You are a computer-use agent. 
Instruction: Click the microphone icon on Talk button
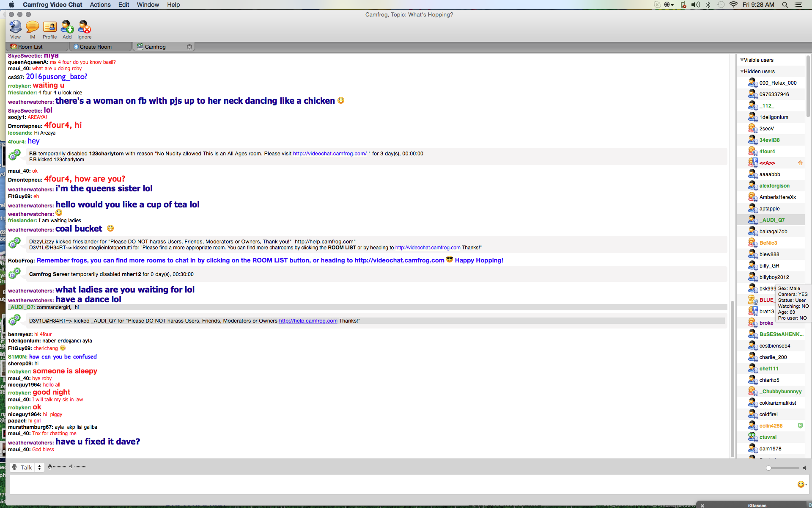[x=14, y=467]
